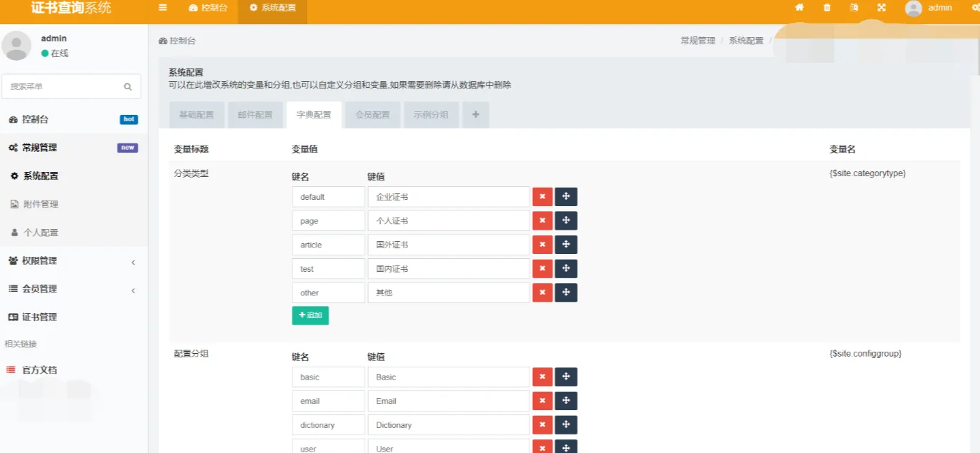Click move handle for default row
The image size is (980, 453).
click(566, 197)
